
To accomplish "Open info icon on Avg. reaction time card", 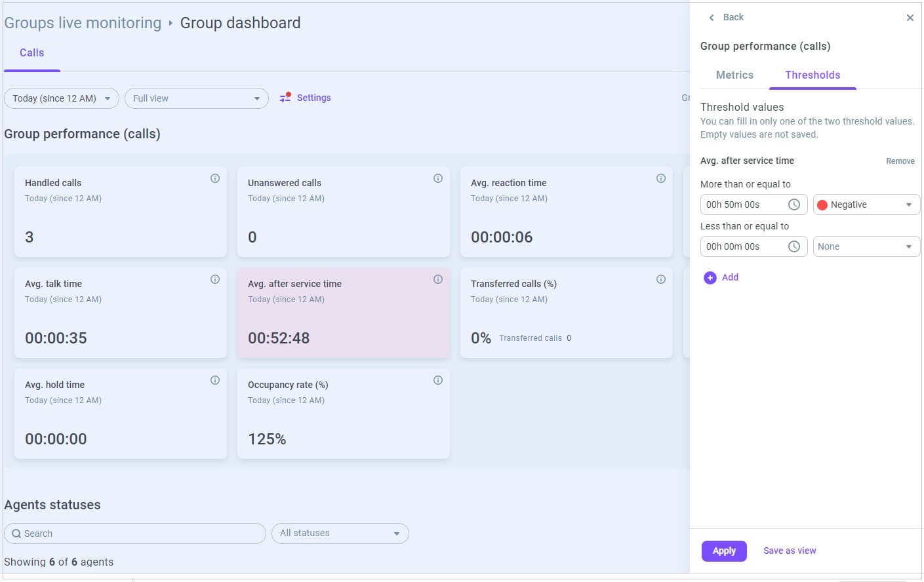I will [661, 178].
